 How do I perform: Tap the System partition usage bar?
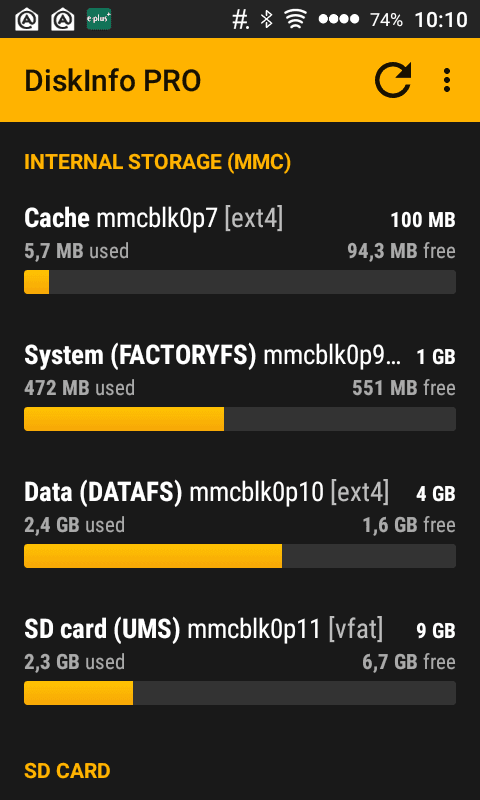click(240, 419)
